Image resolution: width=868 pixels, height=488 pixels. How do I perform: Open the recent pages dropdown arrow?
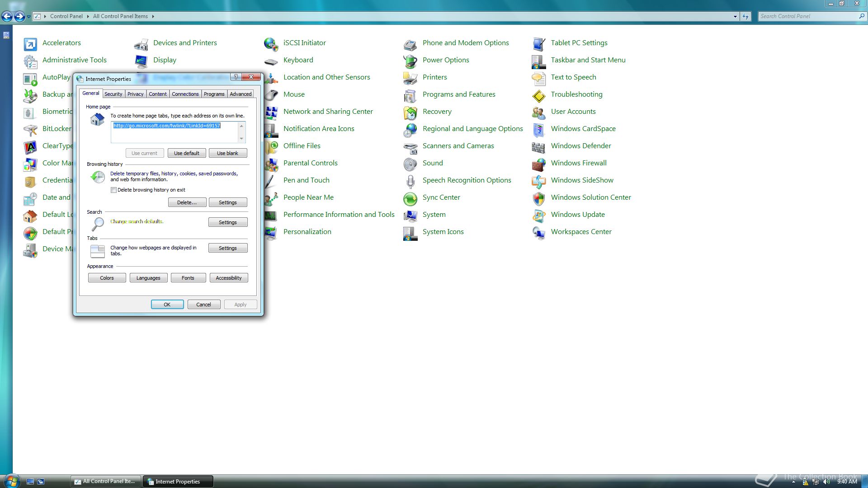tap(28, 17)
